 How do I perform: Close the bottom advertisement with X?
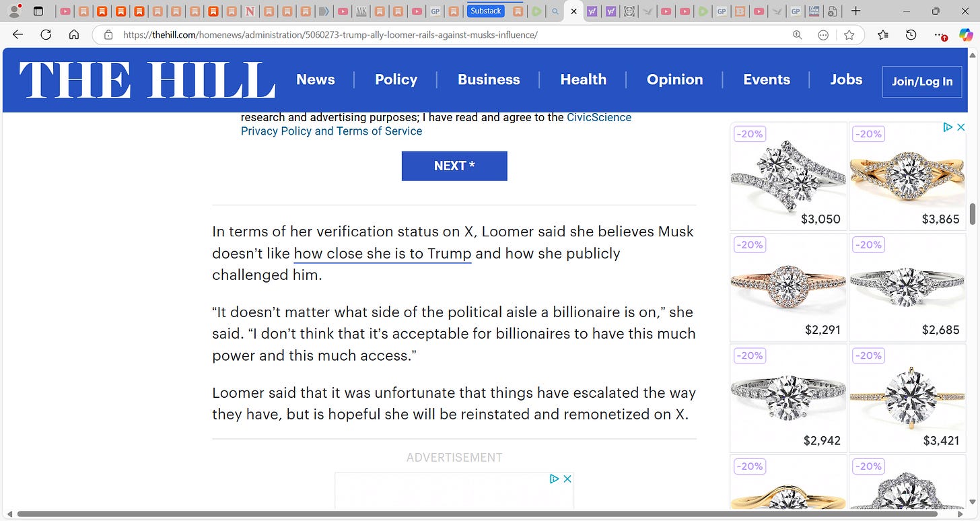[567, 479]
